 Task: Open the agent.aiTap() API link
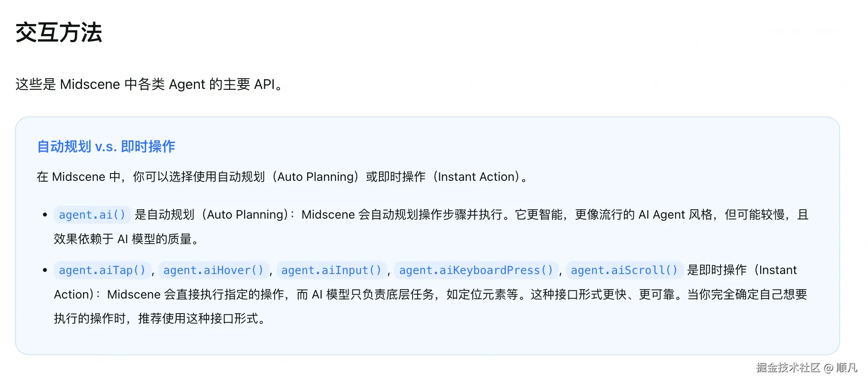coord(102,270)
